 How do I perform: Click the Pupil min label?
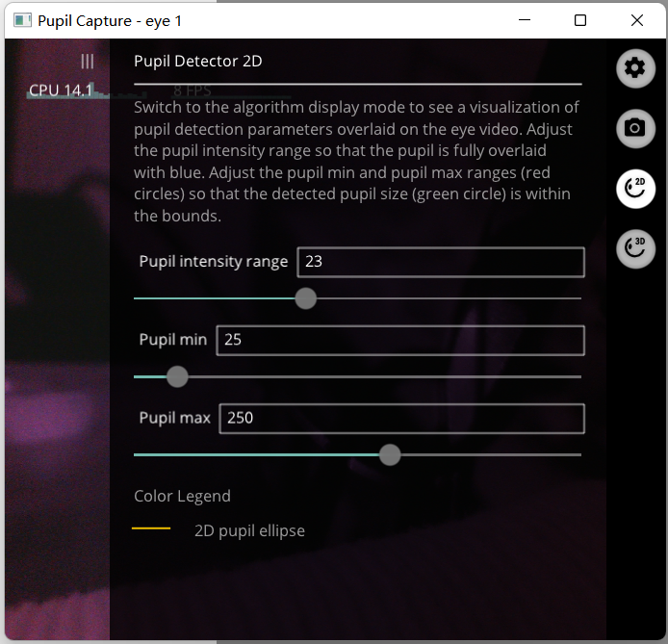click(x=173, y=340)
